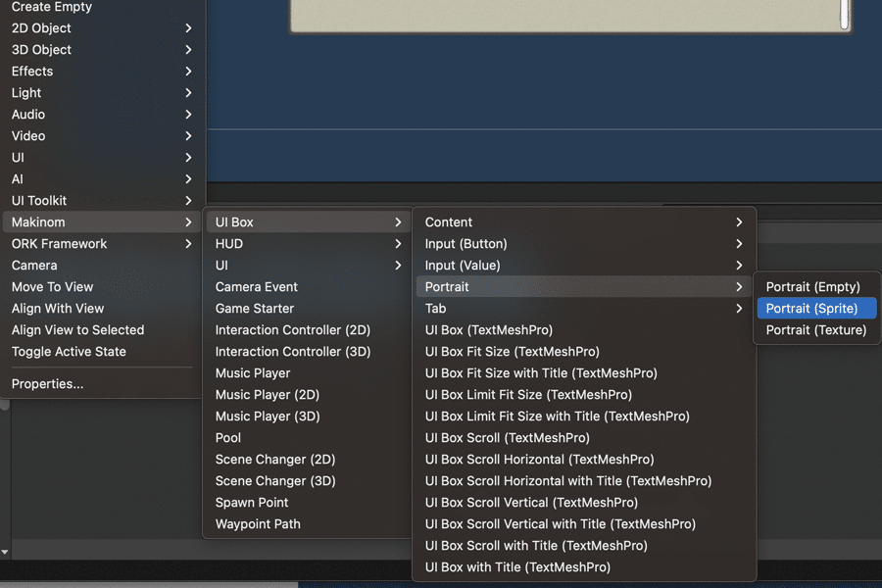Create UI Box Fit Size (TextMeshPro)
The width and height of the screenshot is (882, 588).
(584, 352)
